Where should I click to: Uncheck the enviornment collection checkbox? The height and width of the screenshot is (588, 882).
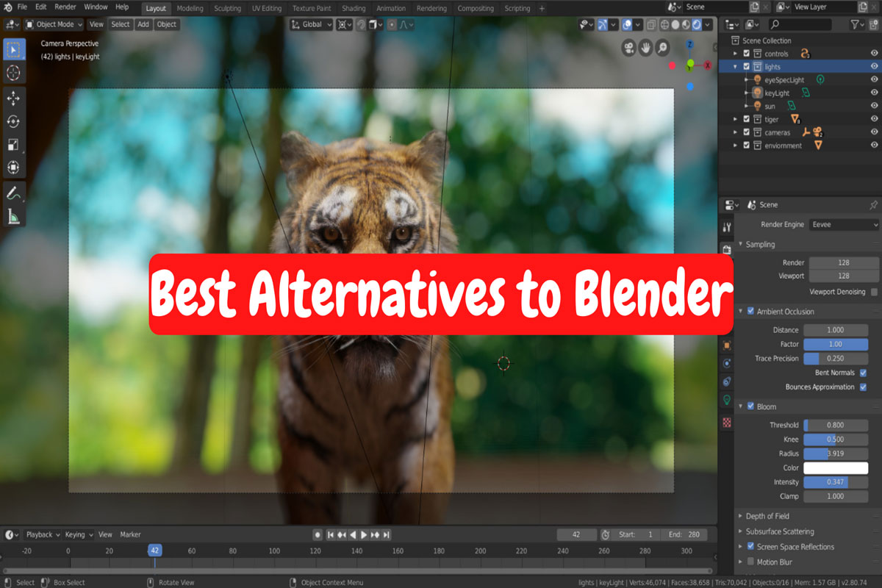click(747, 146)
